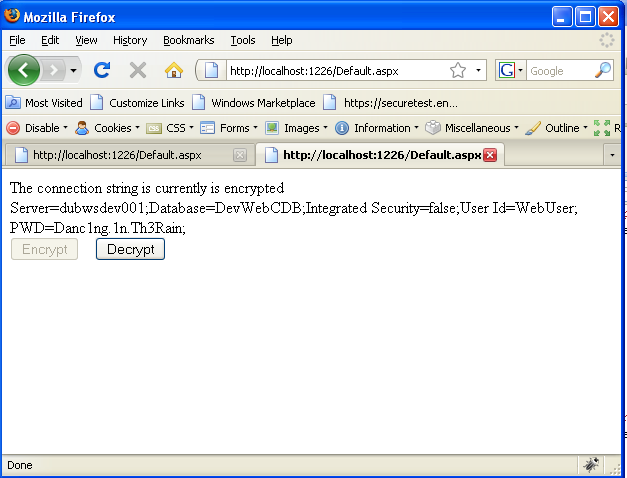Click the connection string status message

pos(147,188)
